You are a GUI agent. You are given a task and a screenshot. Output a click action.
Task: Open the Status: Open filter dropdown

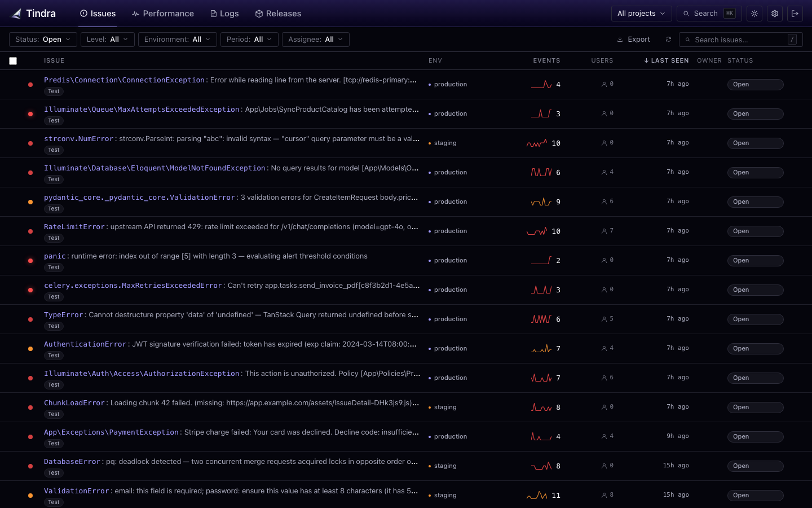point(43,40)
